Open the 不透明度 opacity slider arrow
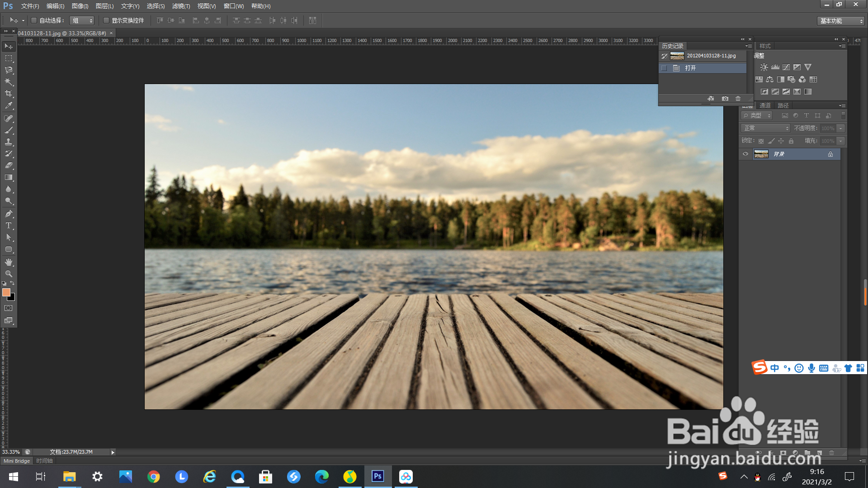The image size is (868, 488). [841, 128]
